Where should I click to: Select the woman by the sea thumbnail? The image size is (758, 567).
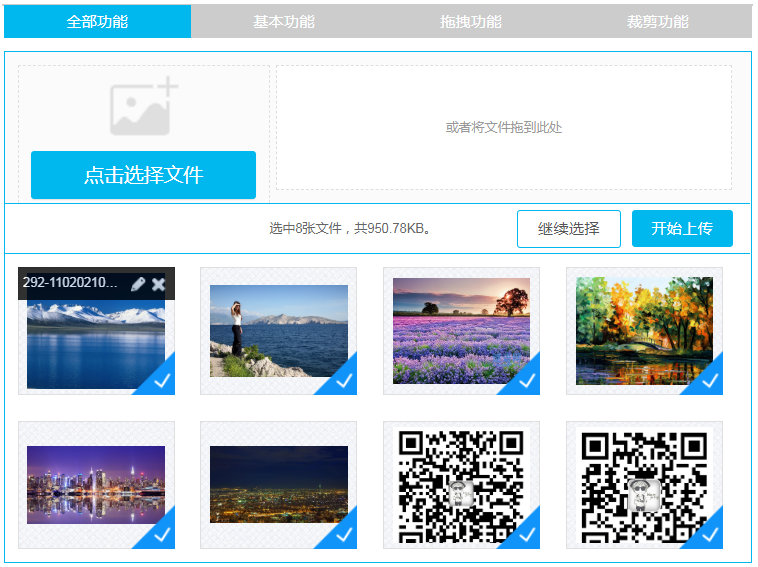278,331
